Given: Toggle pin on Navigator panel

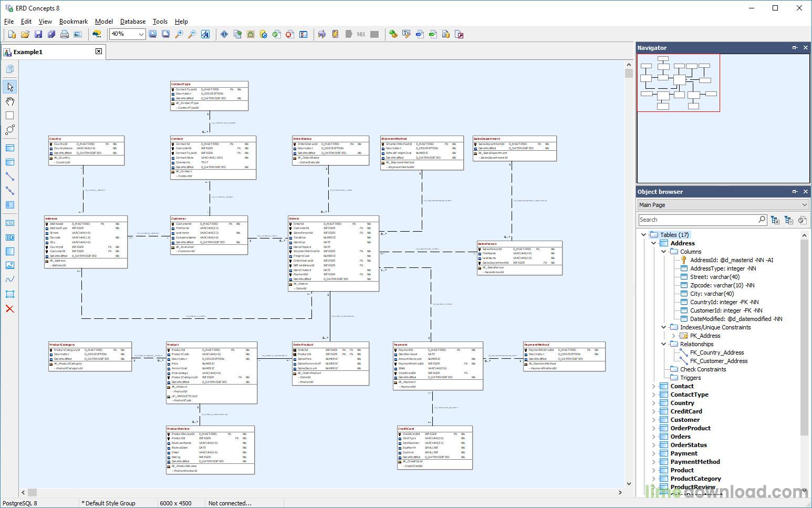Looking at the screenshot, I should click(x=795, y=48).
